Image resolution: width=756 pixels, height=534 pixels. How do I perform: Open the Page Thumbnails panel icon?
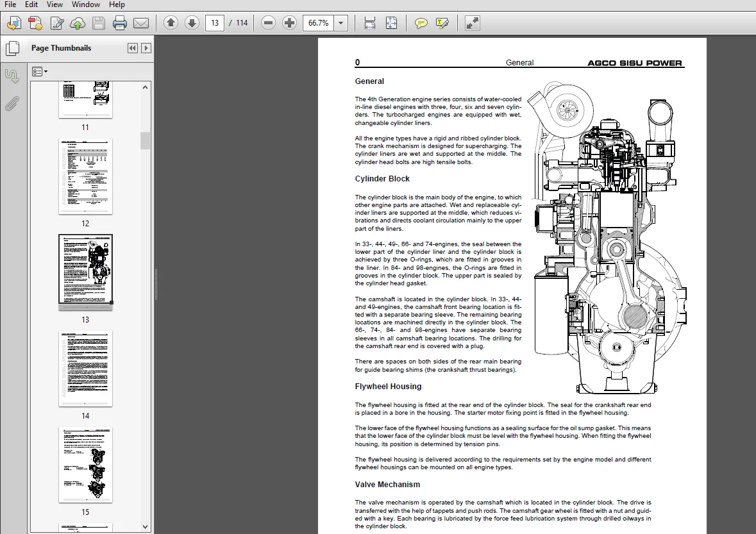click(x=13, y=48)
